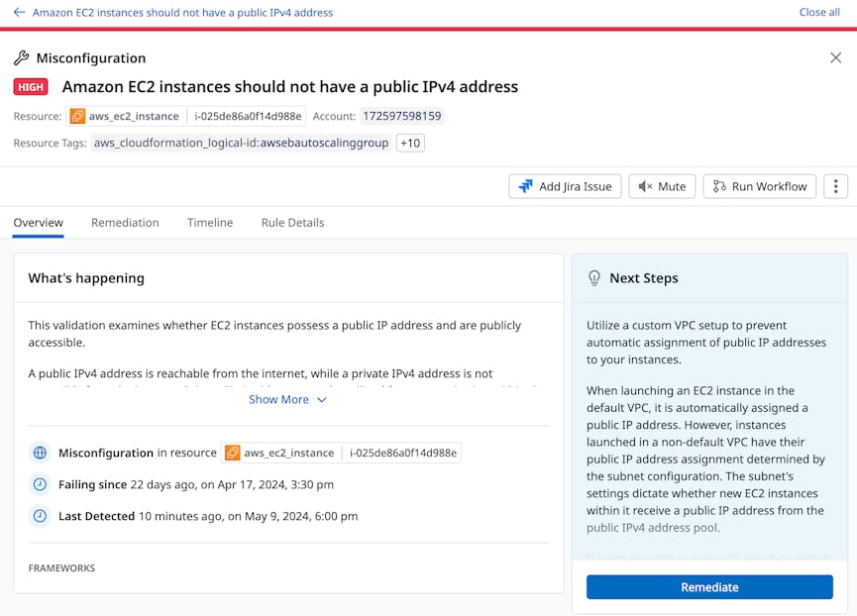Viewport: 857px width, 616px height.
Task: Click the clock icon next to Last Detected
Action: click(x=39, y=516)
